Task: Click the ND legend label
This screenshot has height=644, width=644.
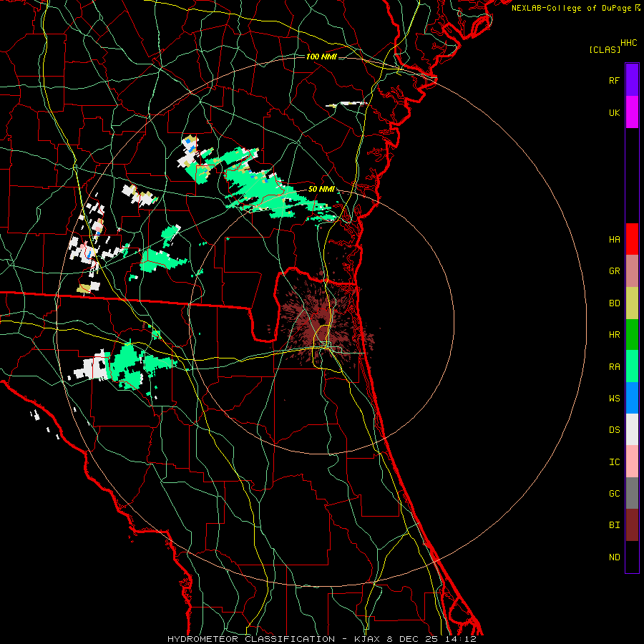Action: (x=614, y=557)
